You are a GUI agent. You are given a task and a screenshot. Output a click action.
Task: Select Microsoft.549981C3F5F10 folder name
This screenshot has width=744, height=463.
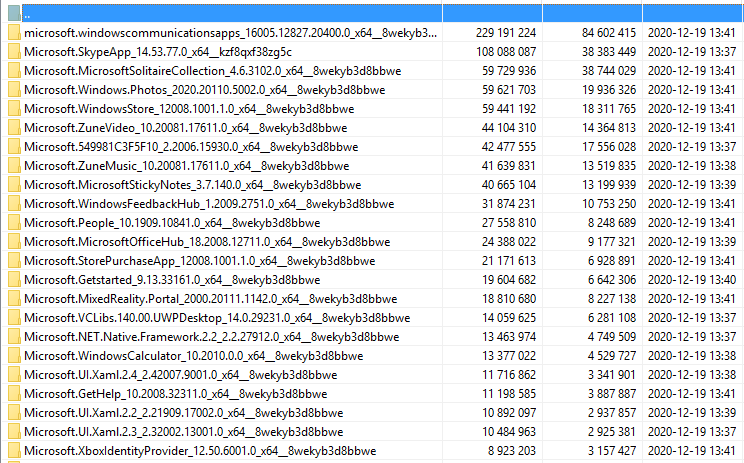tap(191, 147)
